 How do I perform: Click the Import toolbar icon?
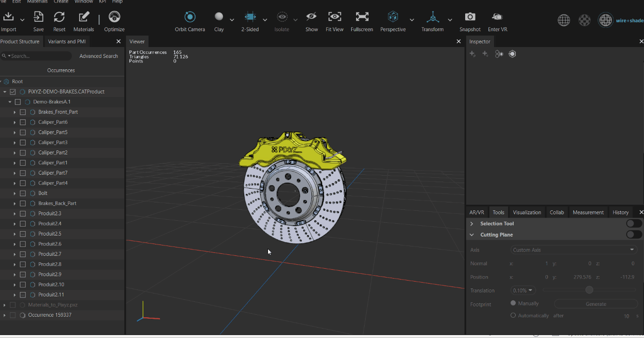(8, 17)
